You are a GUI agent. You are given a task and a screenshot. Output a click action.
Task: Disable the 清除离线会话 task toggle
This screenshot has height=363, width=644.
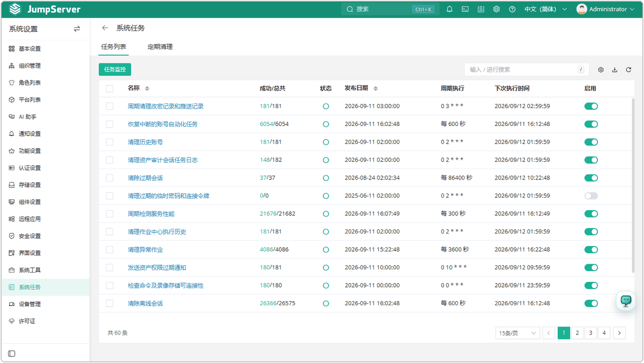(x=591, y=303)
